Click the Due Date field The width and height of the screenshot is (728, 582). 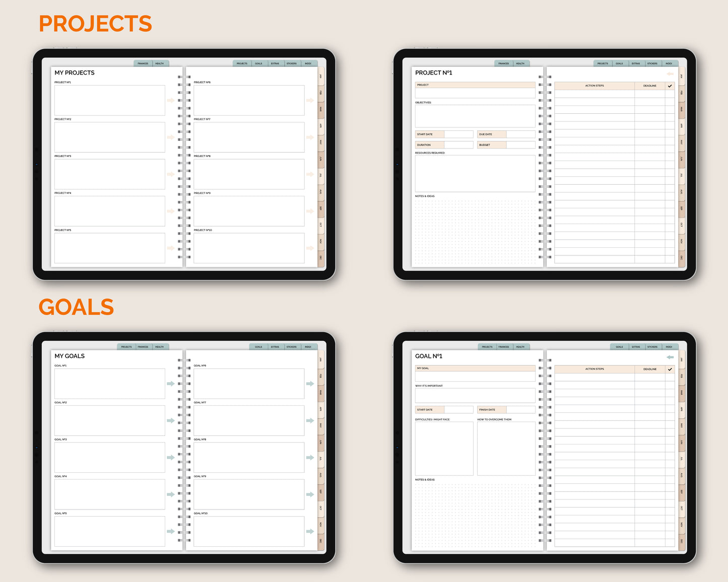(x=520, y=134)
